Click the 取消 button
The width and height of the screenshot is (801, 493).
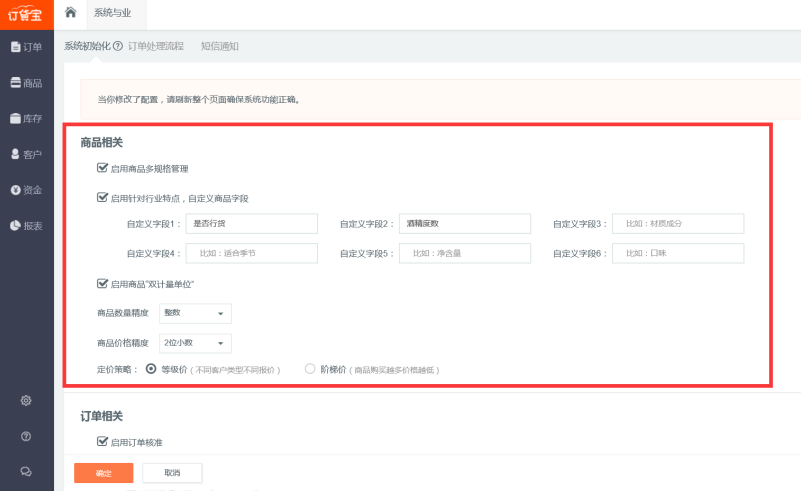[172, 473]
